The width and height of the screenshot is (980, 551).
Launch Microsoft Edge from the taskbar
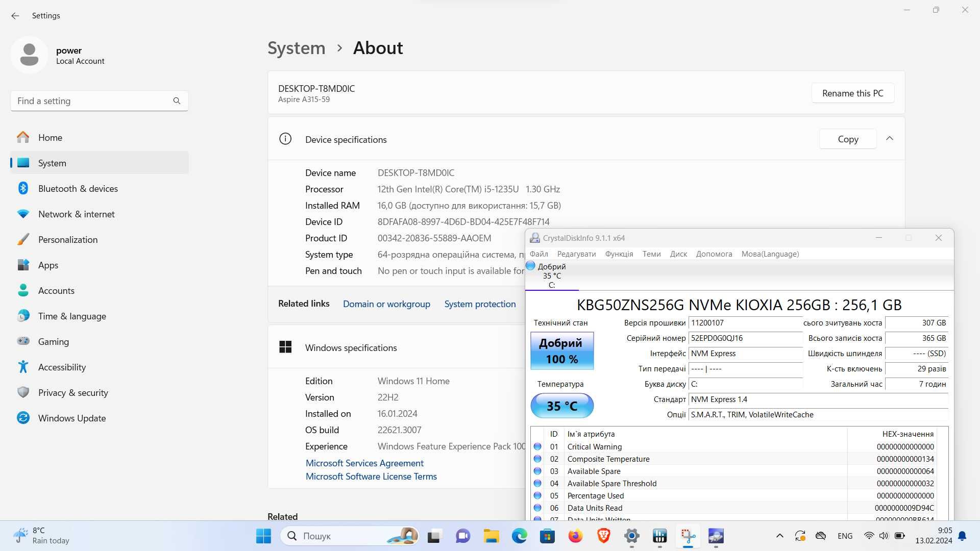520,536
